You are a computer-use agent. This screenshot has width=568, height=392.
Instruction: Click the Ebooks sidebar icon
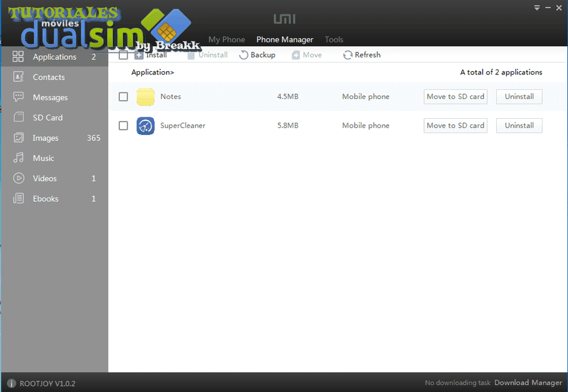coord(18,198)
